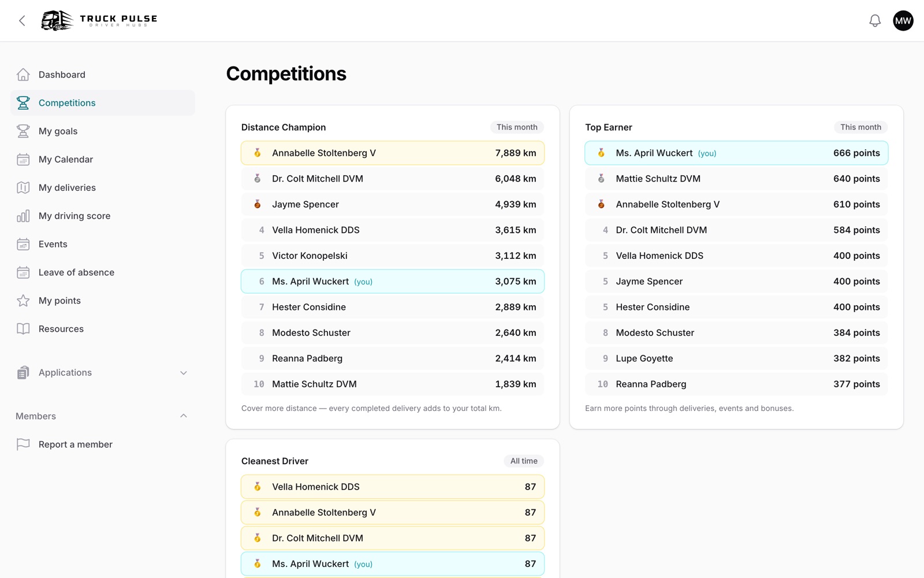
Task: Click medal beside Dr. Colt Mitchell in Cleanest Driver
Action: pos(258,538)
